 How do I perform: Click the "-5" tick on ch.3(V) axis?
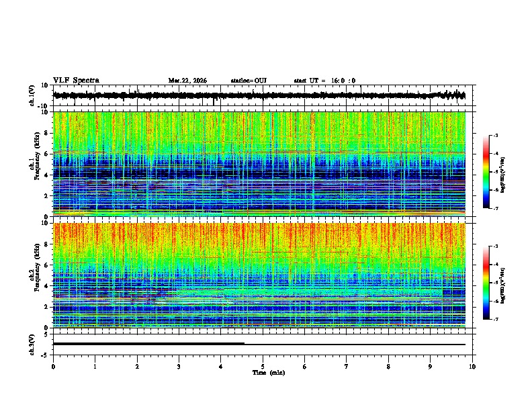click(x=46, y=355)
